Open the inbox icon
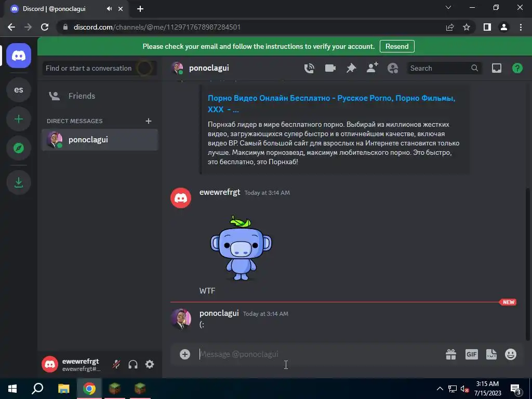The image size is (532, 399). [496, 68]
